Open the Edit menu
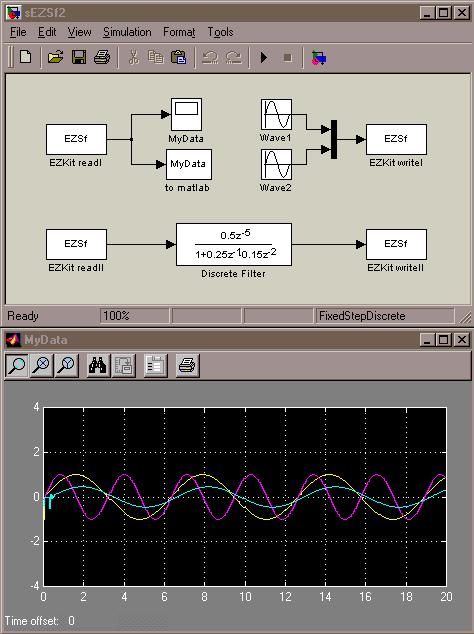 click(47, 32)
